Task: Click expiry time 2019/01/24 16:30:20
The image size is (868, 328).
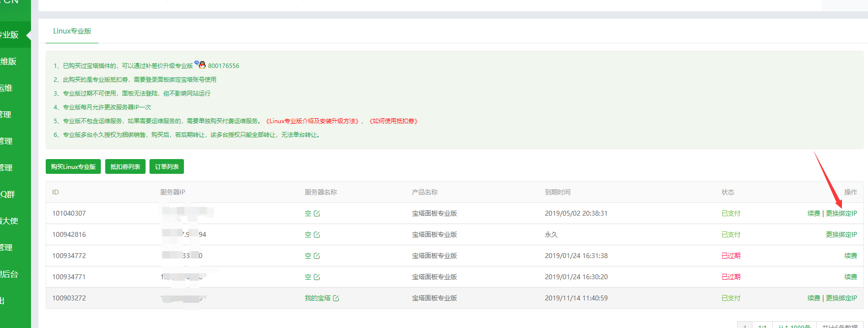Action: pos(576,277)
